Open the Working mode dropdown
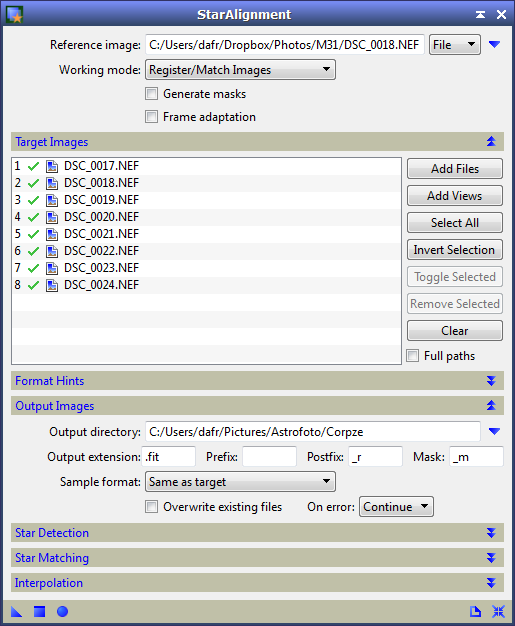Image resolution: width=515 pixels, height=626 pixels. click(240, 70)
